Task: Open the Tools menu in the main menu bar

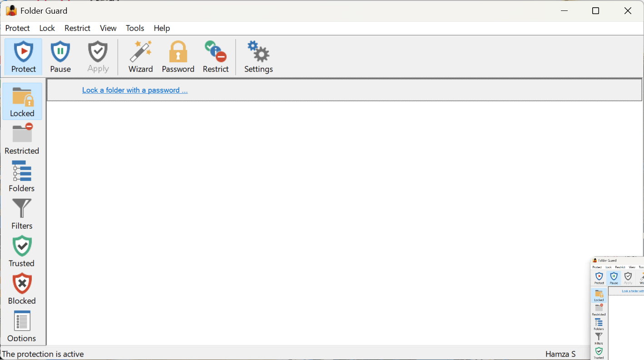Action: click(135, 28)
